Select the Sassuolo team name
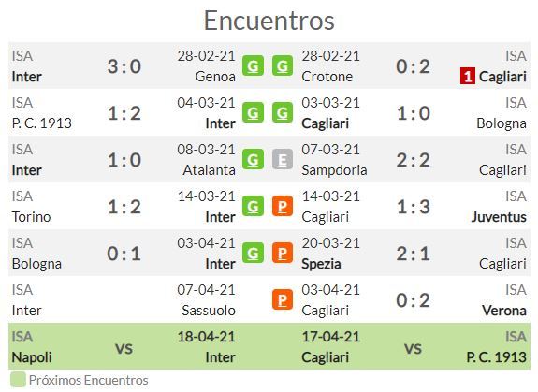Screen dimensions: 538x392 [x=209, y=311]
